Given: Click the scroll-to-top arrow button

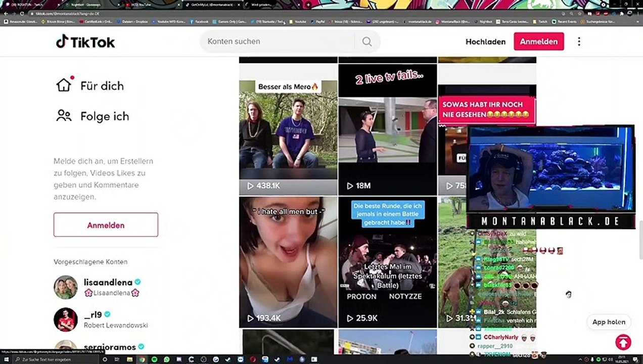Looking at the screenshot, I should [x=623, y=342].
